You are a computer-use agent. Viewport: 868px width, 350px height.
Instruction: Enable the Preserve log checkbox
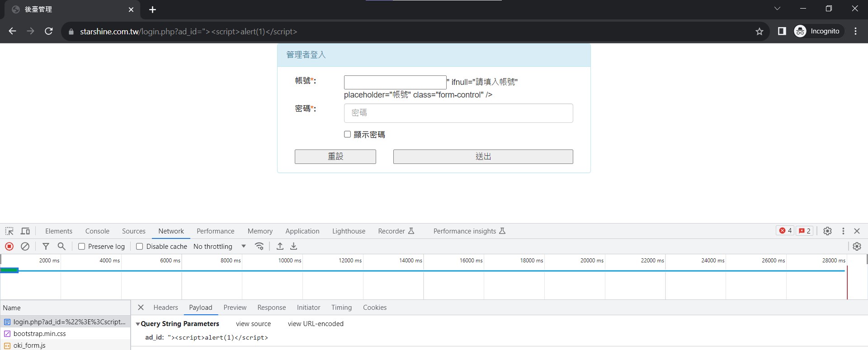pyautogui.click(x=81, y=246)
